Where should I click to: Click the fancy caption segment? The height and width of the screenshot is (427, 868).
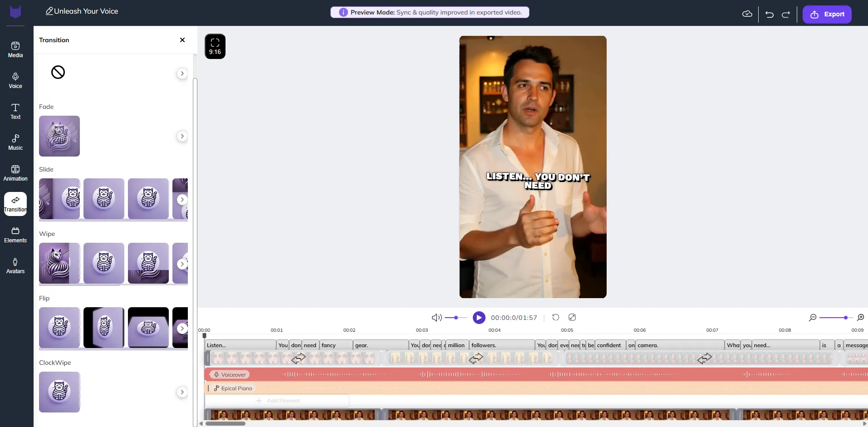point(336,345)
